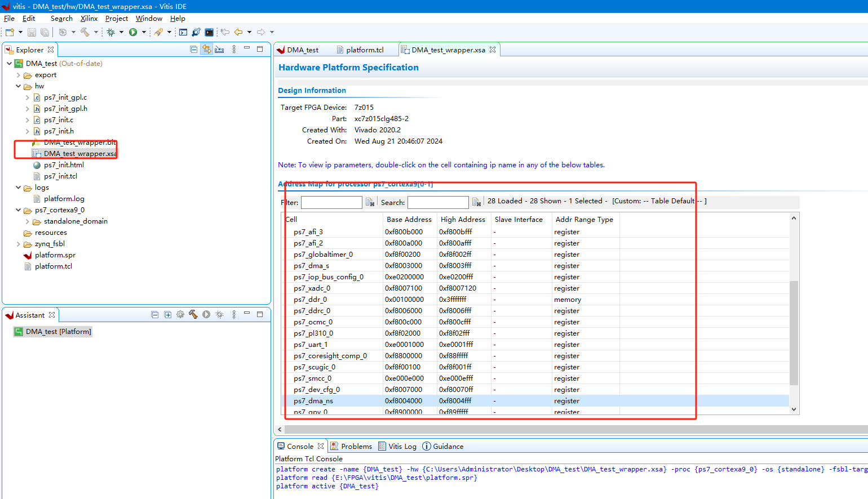Collapse the hw folder
868x499 pixels.
point(18,86)
